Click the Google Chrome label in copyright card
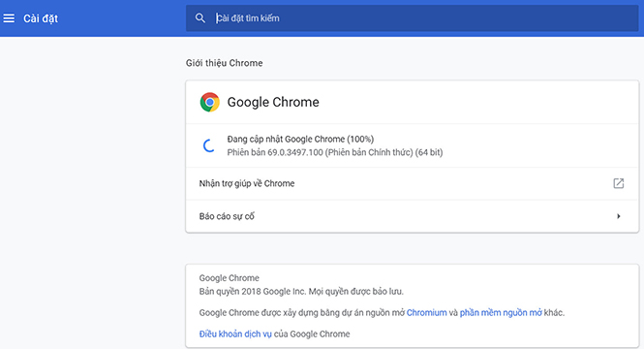This screenshot has width=644, height=349. pos(230,278)
